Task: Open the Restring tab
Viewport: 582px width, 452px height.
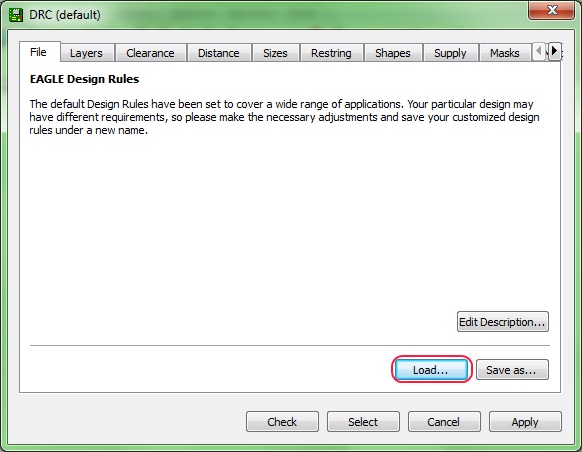Action: (x=331, y=53)
